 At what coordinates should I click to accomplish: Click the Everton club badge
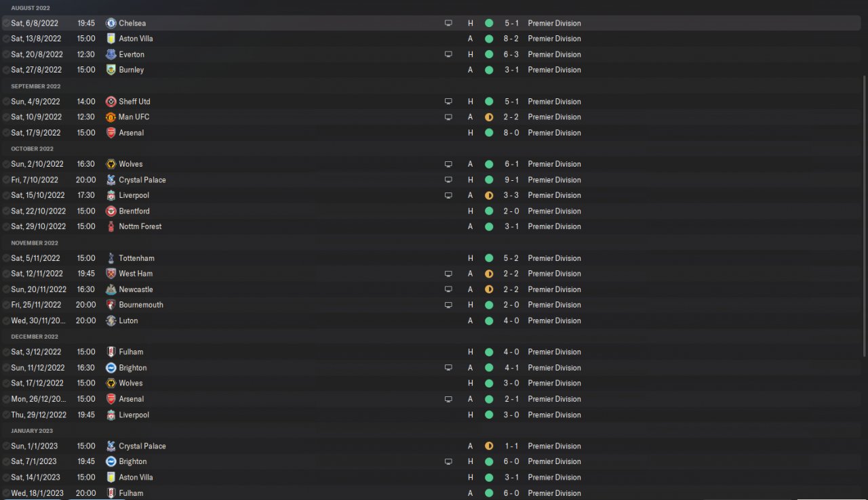point(111,54)
